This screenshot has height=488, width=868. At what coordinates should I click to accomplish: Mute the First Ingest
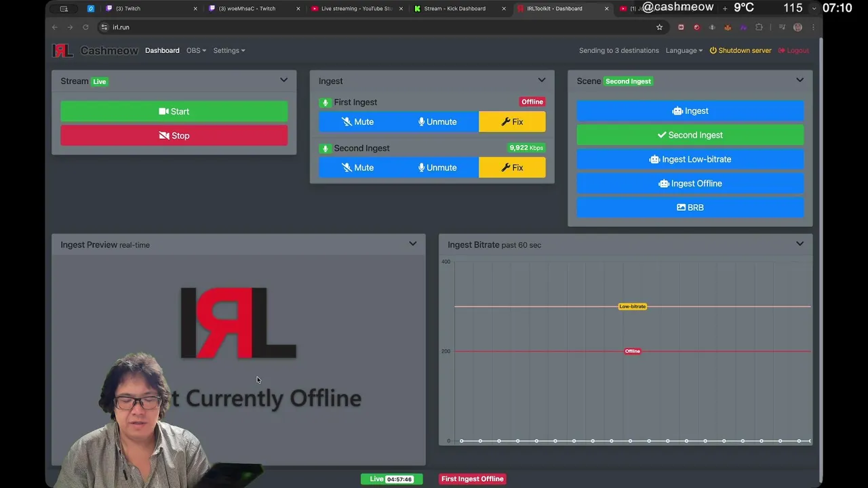point(357,122)
